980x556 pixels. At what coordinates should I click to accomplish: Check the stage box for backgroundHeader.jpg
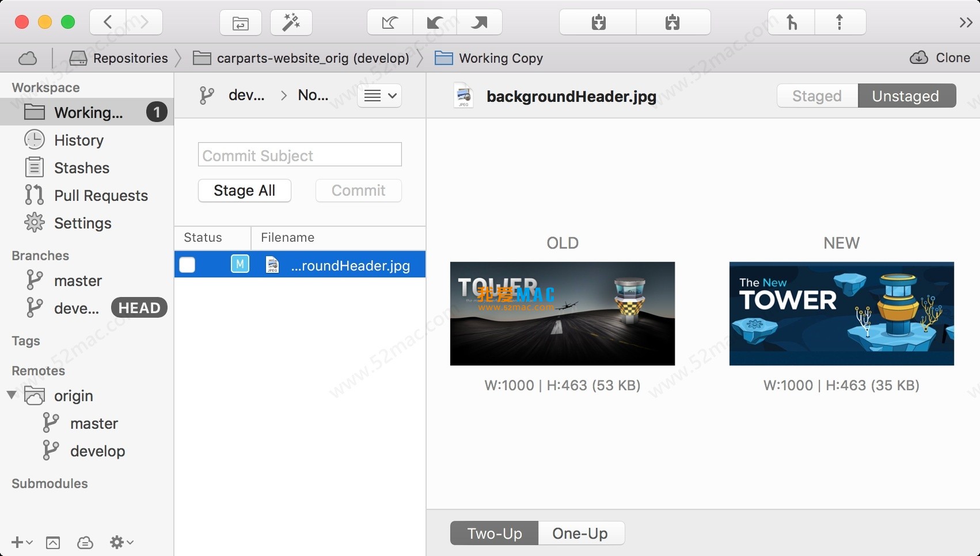click(187, 265)
